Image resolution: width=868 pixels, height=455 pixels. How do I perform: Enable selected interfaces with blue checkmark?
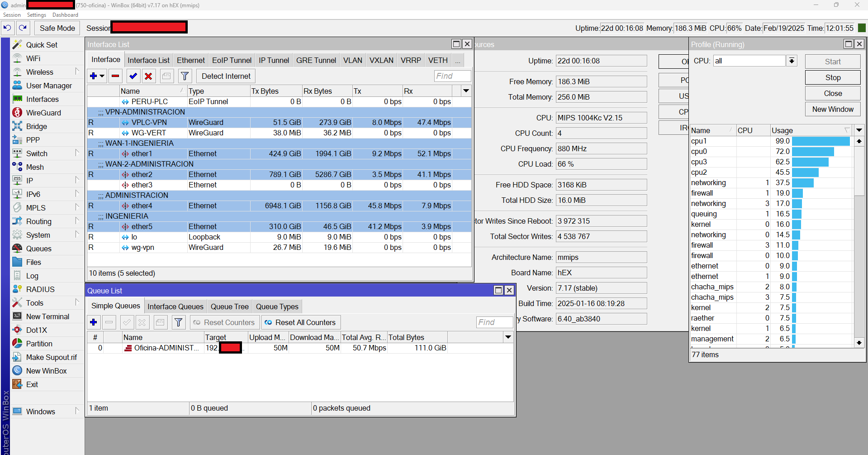[133, 76]
